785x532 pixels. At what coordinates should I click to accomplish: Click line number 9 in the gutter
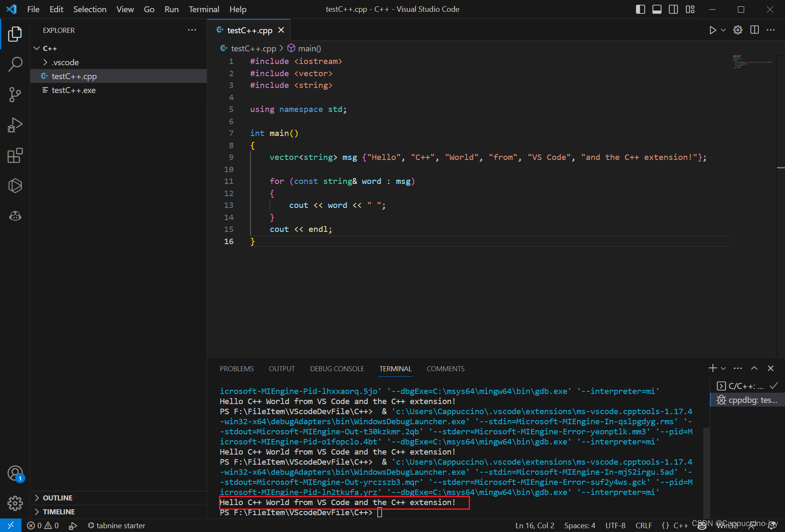(231, 157)
